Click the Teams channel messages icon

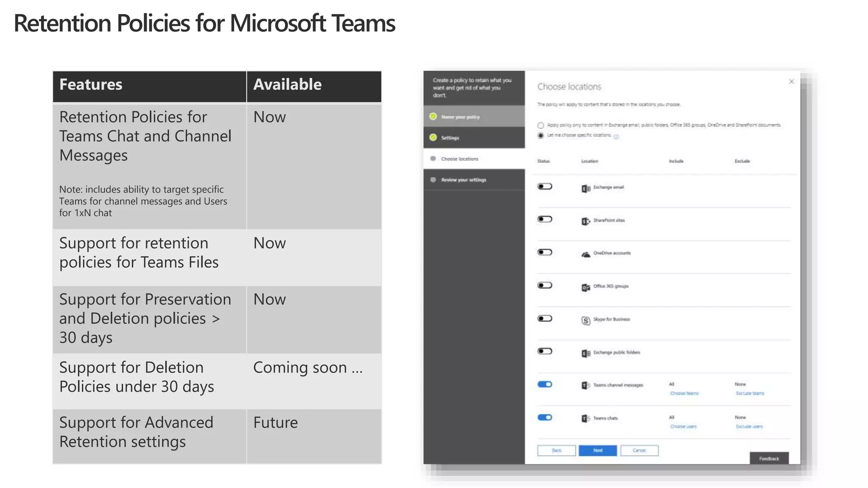pos(586,385)
